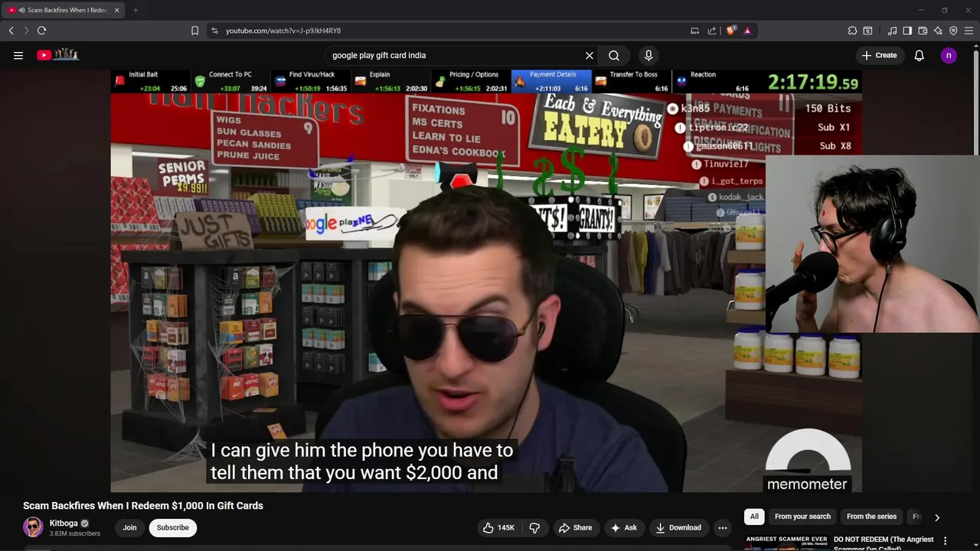Download the video

click(x=678, y=527)
